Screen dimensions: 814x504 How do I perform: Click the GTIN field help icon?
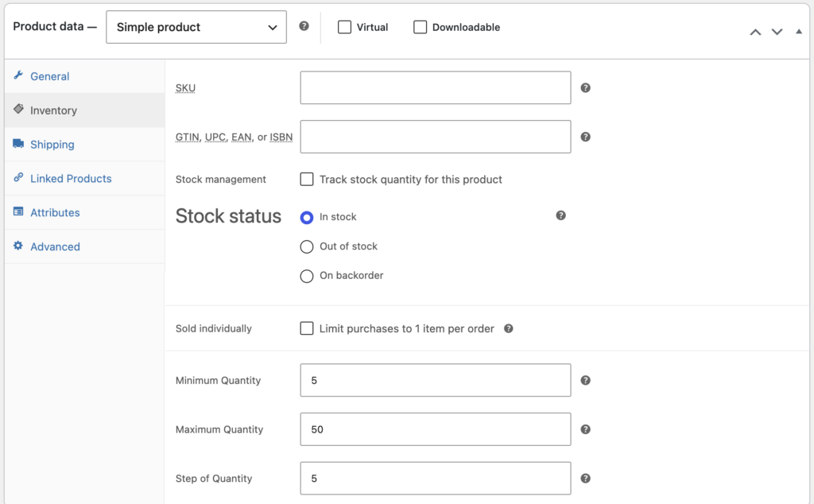586,137
